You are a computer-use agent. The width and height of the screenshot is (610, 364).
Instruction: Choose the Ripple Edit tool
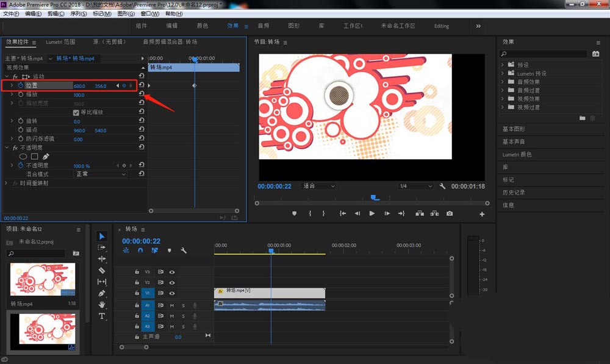click(x=102, y=259)
